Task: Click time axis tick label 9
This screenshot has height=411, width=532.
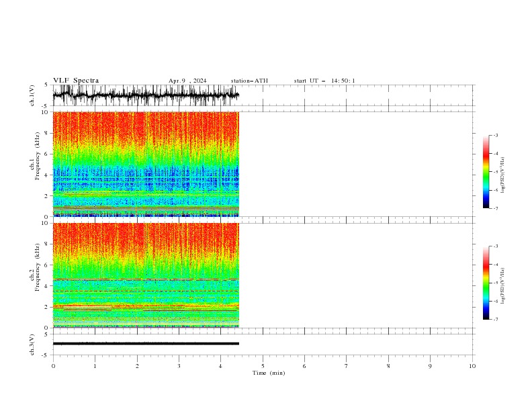Action: (x=430, y=366)
